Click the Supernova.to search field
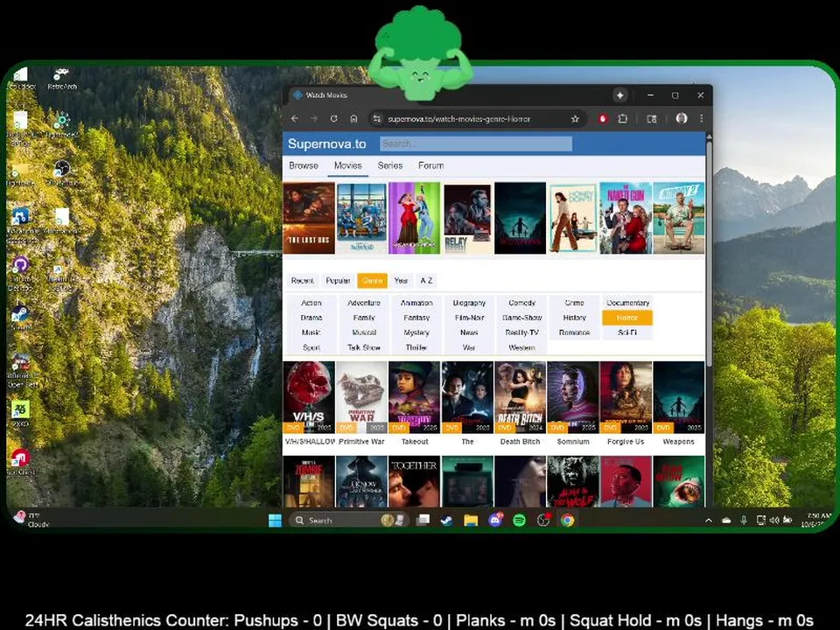 coord(476,143)
